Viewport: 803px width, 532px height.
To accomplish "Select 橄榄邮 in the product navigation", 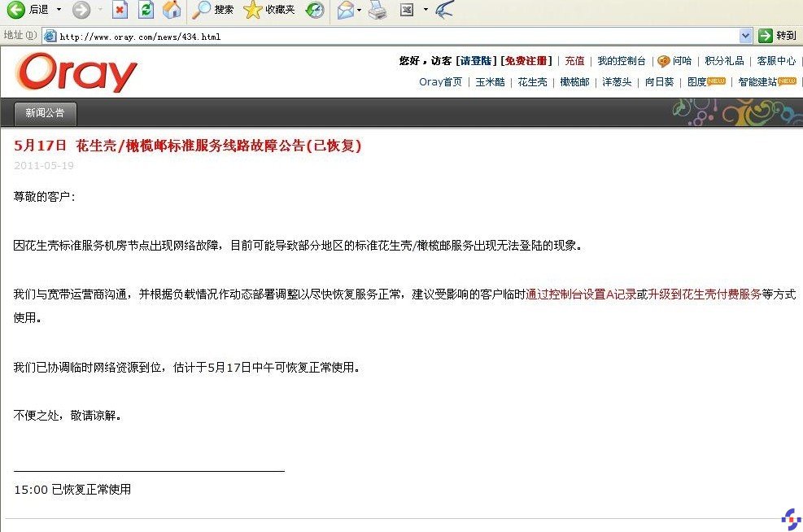I will click(x=574, y=82).
